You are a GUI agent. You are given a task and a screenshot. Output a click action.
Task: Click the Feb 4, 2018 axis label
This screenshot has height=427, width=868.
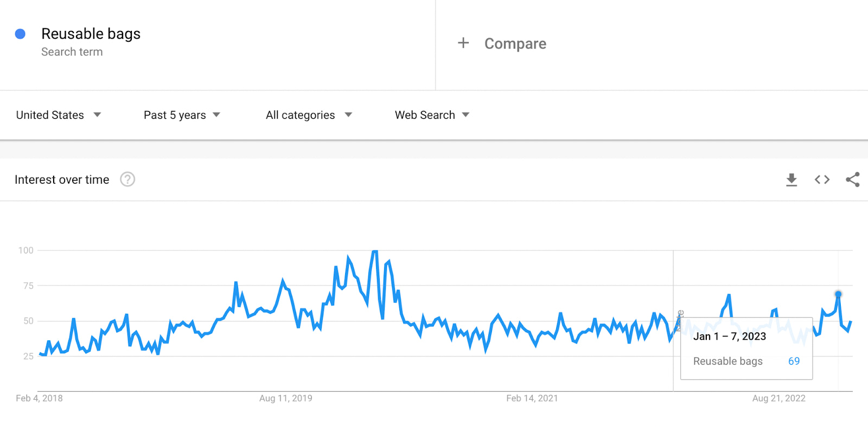pyautogui.click(x=39, y=398)
